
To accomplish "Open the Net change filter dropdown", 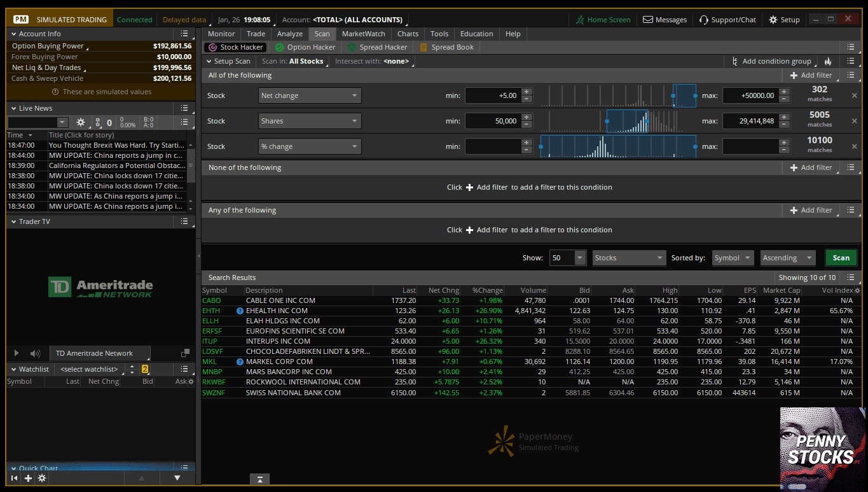I will [310, 95].
